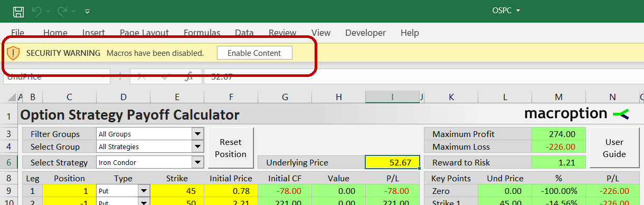The width and height of the screenshot is (644, 205).
Task: Click the Option Strategy Payoff Calculator title
Action: click(130, 114)
